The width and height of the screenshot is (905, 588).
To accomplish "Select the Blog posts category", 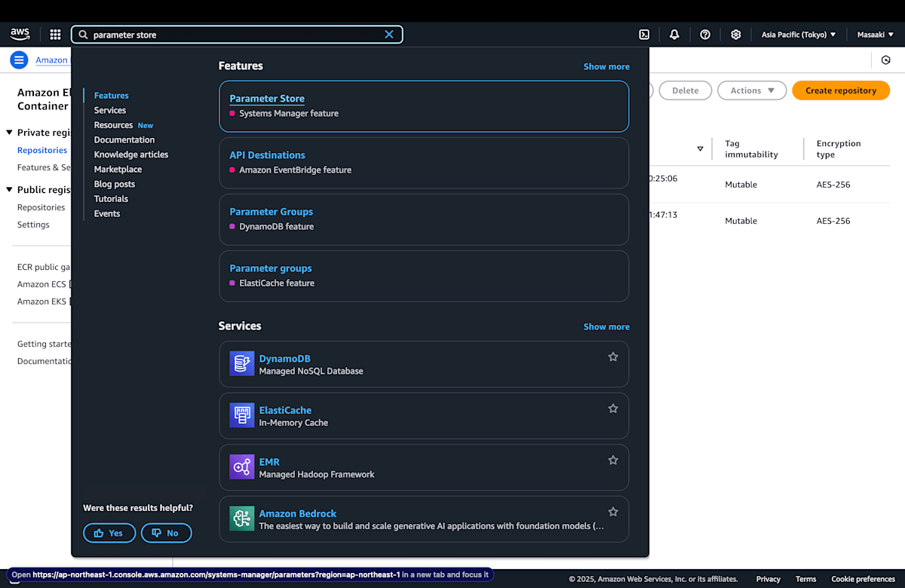I will (115, 184).
